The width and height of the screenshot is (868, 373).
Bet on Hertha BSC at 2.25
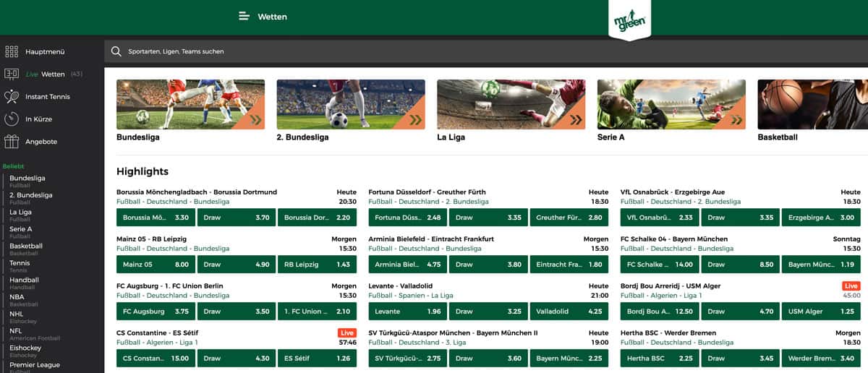click(x=660, y=358)
